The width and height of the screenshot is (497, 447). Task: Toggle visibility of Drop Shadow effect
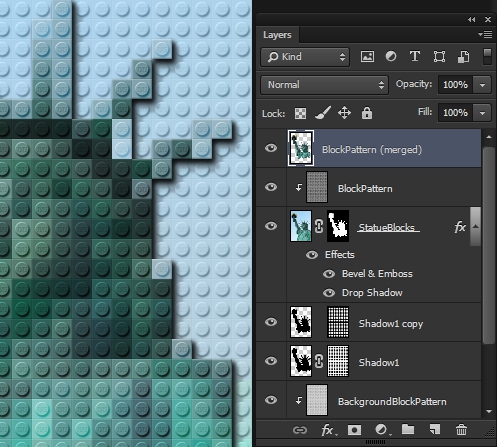pos(329,293)
